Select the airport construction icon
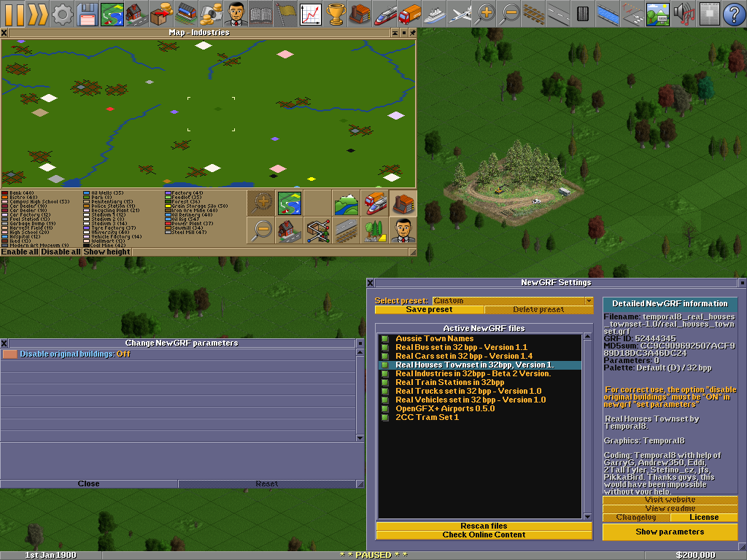This screenshot has width=747, height=560. pyautogui.click(x=633, y=13)
